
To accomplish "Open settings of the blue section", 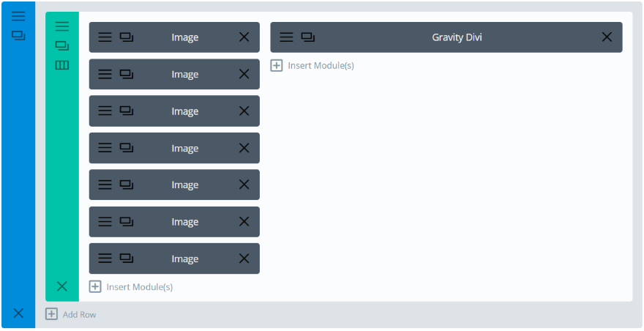I will 18,16.
